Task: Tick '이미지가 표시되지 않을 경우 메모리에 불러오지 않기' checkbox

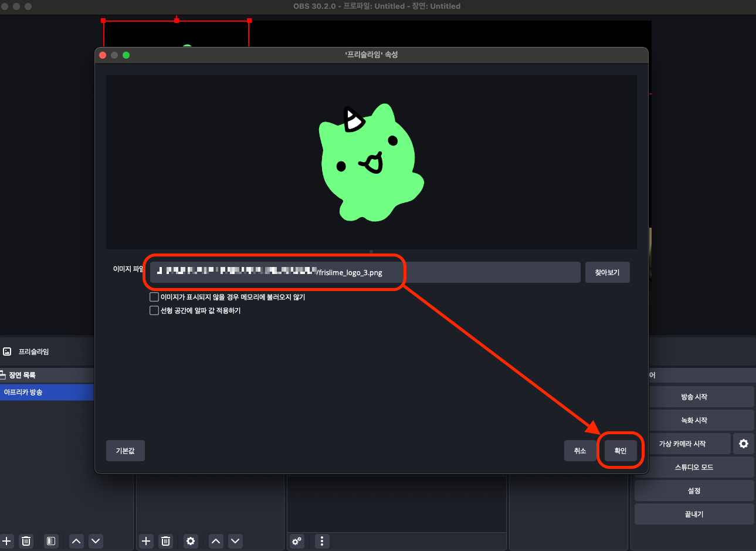Action: point(154,297)
